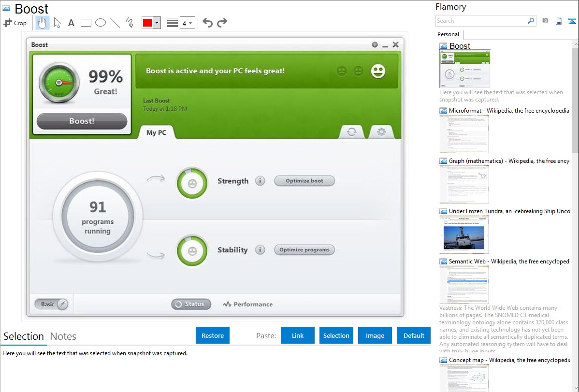Click the dark Boost! button
Image resolution: width=579 pixels, height=392 pixels.
pyautogui.click(x=82, y=121)
